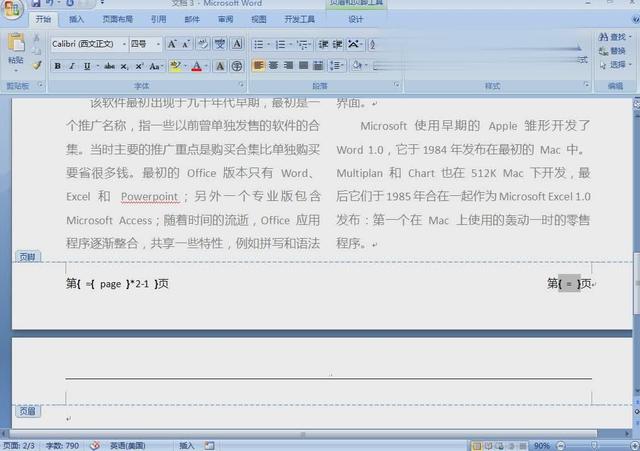Apply the highlighter text color
The image size is (640, 451).
tap(176, 66)
